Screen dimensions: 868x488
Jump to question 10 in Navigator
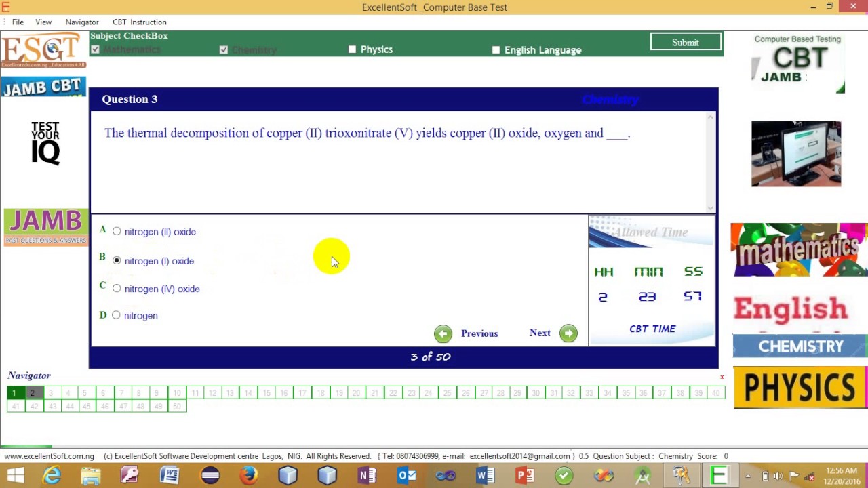(176, 393)
